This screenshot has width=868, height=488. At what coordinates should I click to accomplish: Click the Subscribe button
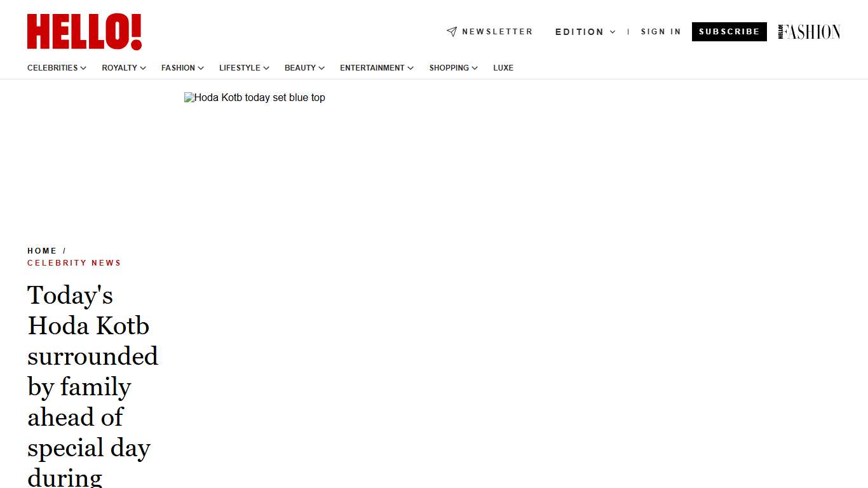pyautogui.click(x=729, y=32)
